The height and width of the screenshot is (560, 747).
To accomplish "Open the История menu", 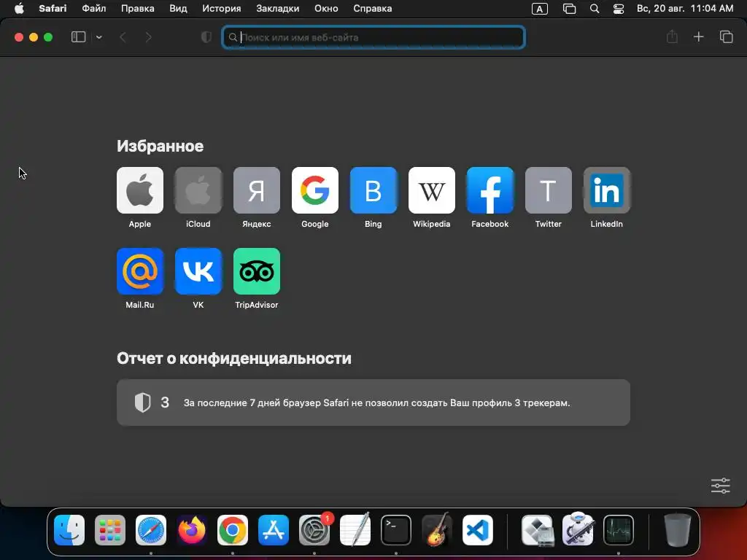I will point(222,9).
